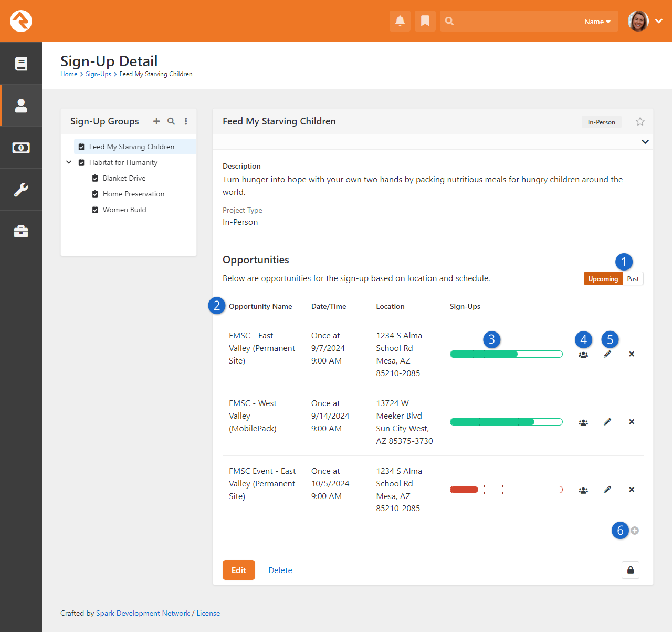This screenshot has width=672, height=633.
Task: Open the Admin Tools wrench icon
Action: 21,190
